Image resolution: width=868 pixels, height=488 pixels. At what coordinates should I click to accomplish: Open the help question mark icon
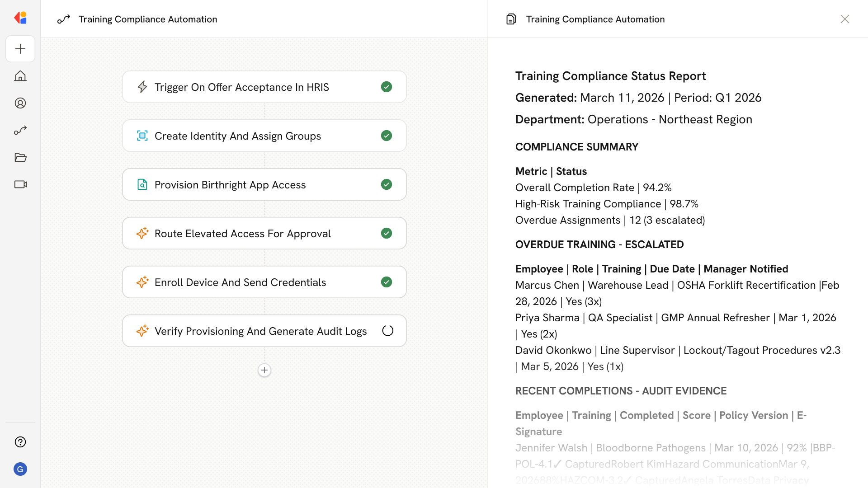tap(20, 442)
